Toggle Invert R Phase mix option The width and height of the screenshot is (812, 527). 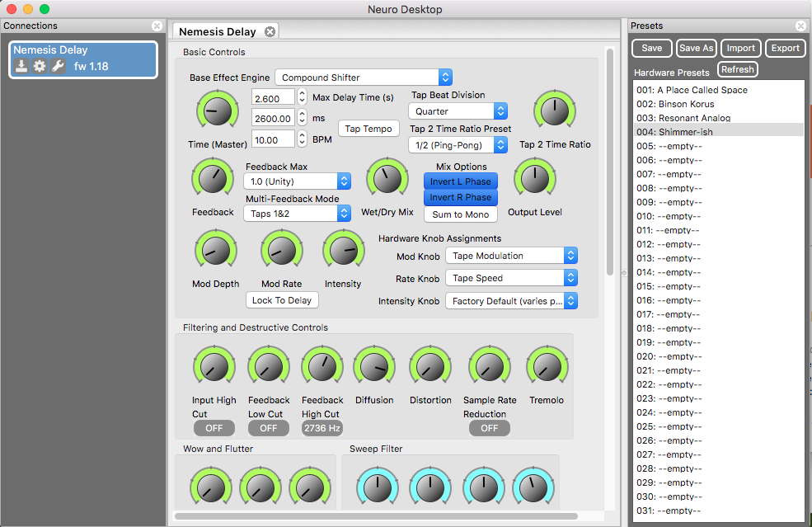tap(460, 197)
